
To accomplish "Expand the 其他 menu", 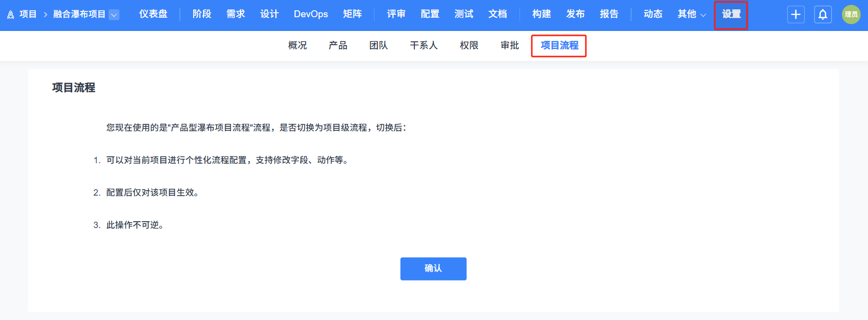I will click(692, 14).
